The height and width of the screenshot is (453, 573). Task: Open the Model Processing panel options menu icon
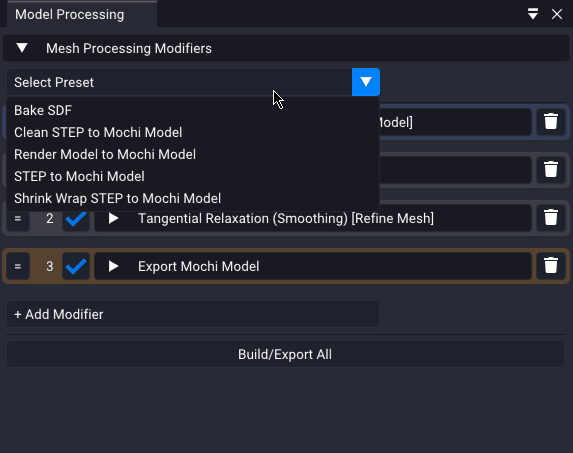coord(533,14)
